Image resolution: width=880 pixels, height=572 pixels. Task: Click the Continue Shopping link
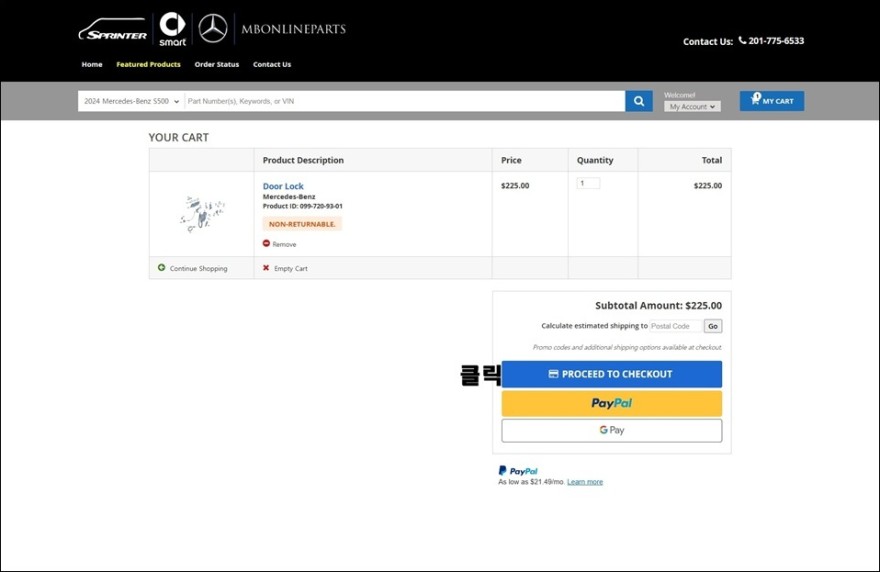click(x=198, y=268)
